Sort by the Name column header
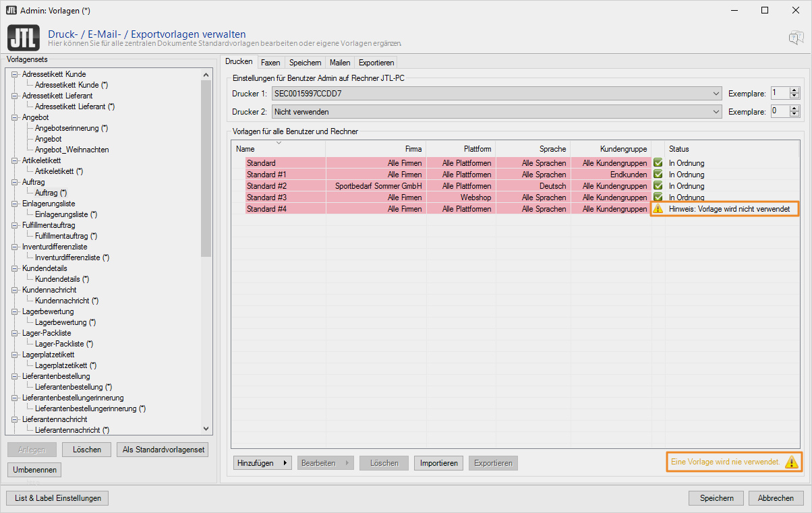This screenshot has height=513, width=812. 279,148
